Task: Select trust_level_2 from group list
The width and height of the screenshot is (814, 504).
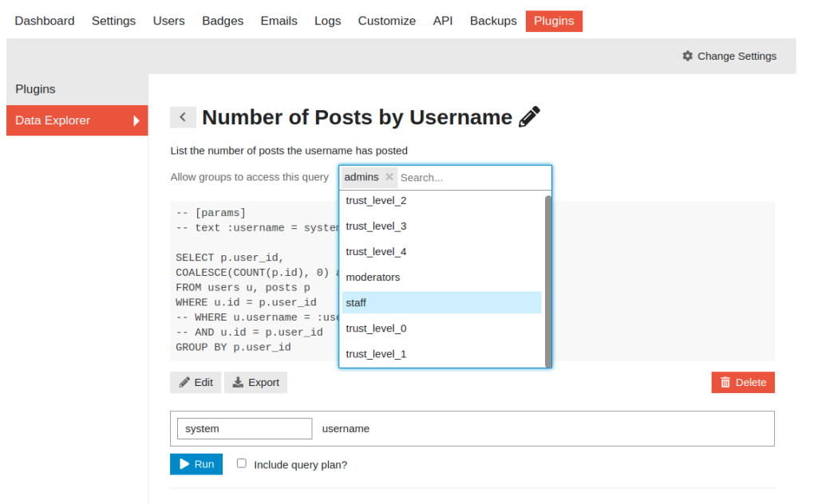Action: pos(442,201)
